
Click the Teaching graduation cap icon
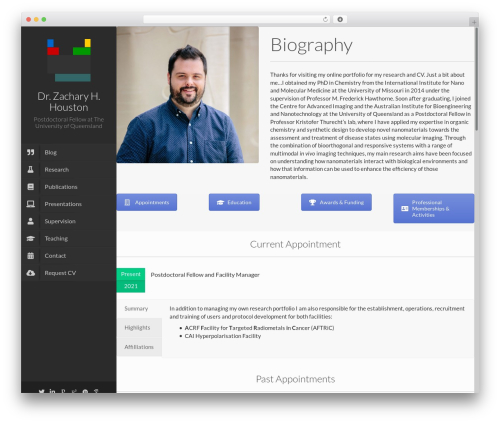[30, 239]
